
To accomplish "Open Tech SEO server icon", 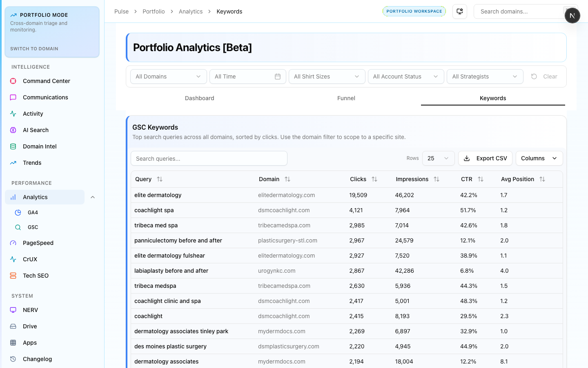I will tap(13, 276).
